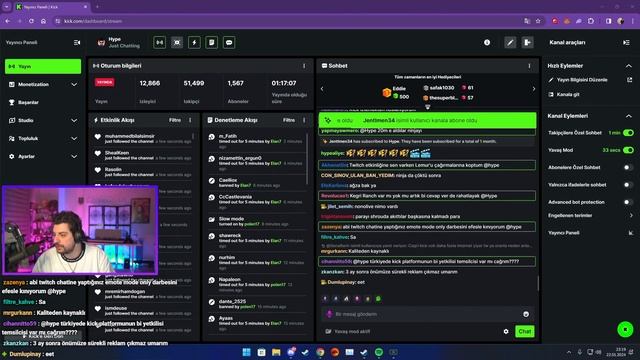Click the moderation log icon in toolbar
This screenshot has height=360, width=640.
211,42
